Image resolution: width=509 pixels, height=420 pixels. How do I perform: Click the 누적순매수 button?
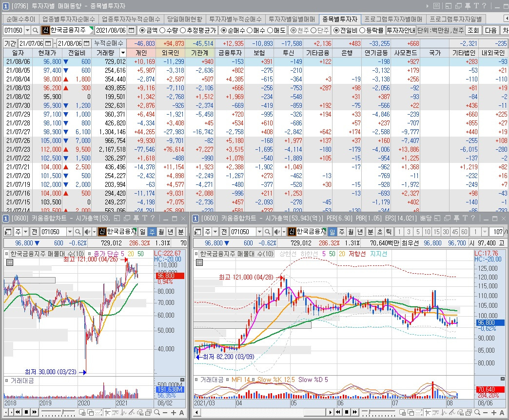tap(109, 43)
